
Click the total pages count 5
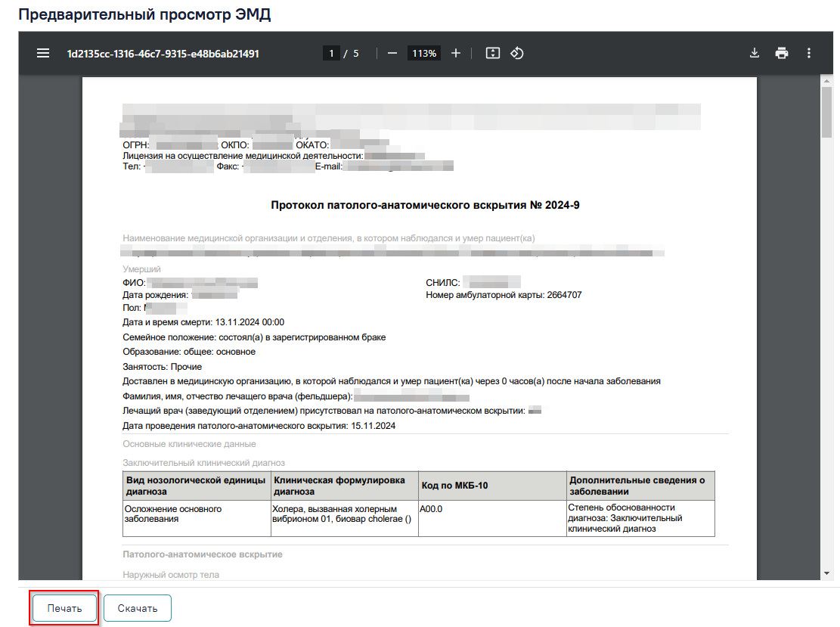355,54
